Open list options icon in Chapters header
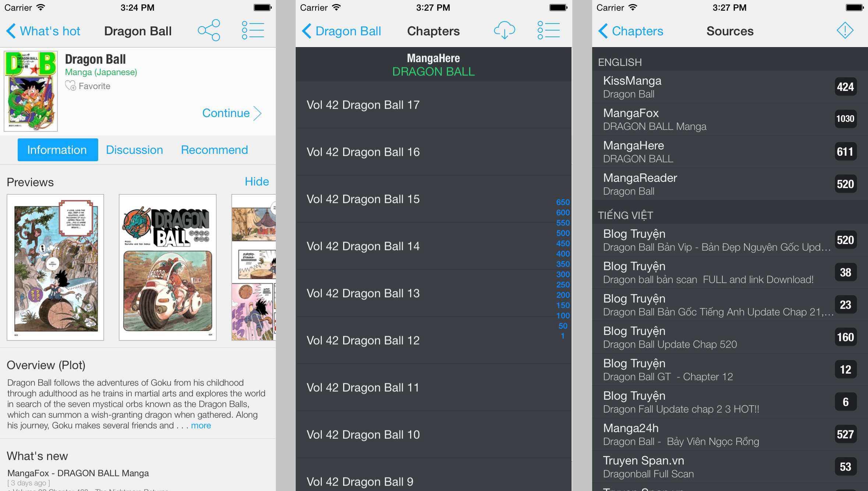Screen dimensions: 868x491 (x=548, y=31)
